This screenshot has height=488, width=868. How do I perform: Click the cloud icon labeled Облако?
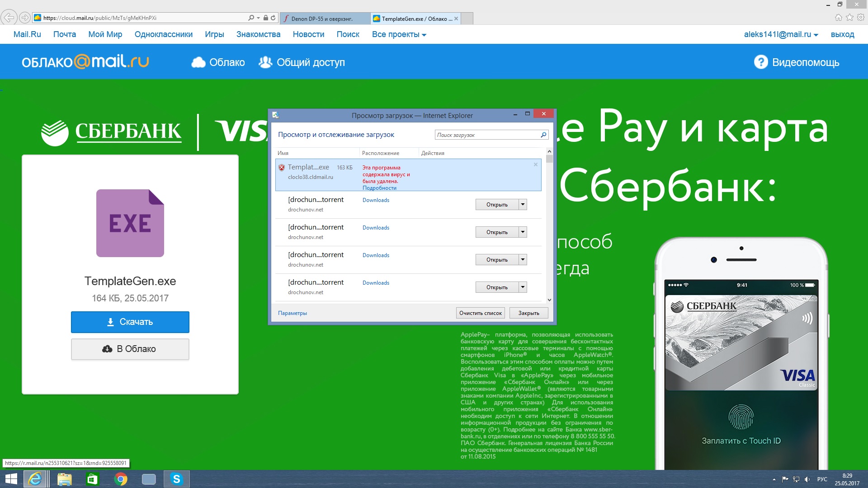pyautogui.click(x=198, y=62)
